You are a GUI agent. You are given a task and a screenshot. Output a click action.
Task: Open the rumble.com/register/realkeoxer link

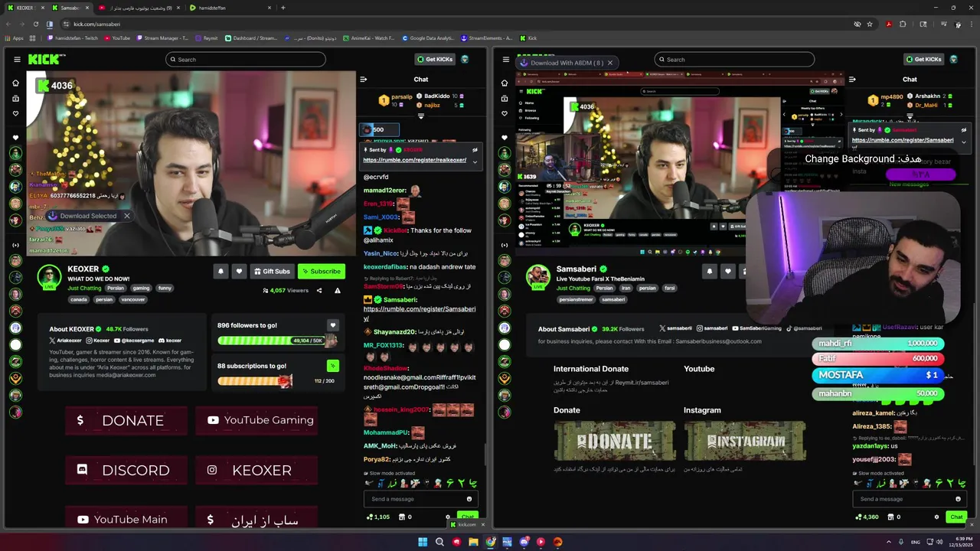tap(414, 160)
